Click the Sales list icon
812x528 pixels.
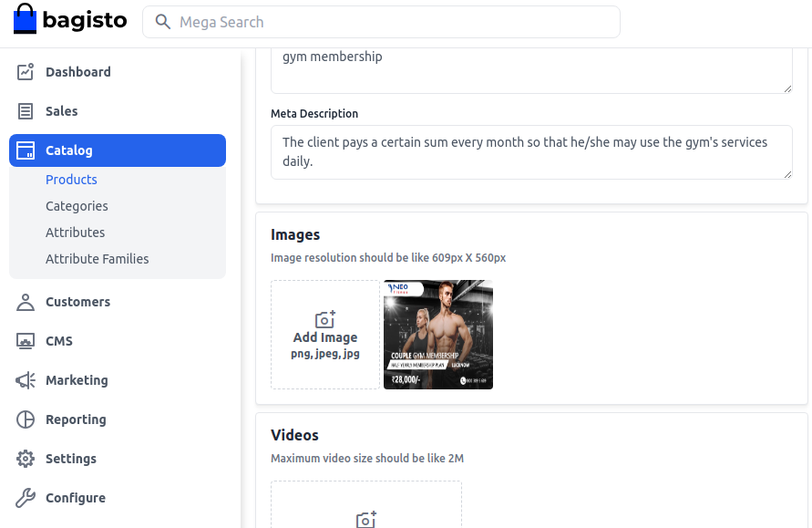[26, 111]
